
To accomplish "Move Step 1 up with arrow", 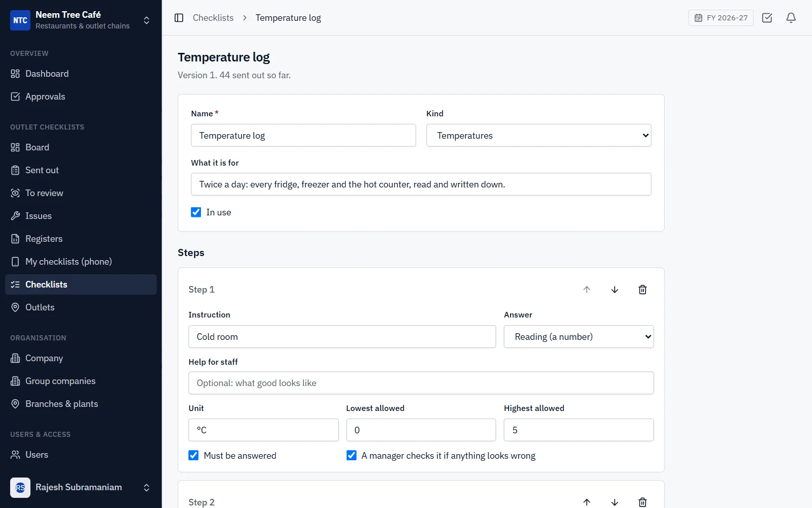I will [x=587, y=290].
